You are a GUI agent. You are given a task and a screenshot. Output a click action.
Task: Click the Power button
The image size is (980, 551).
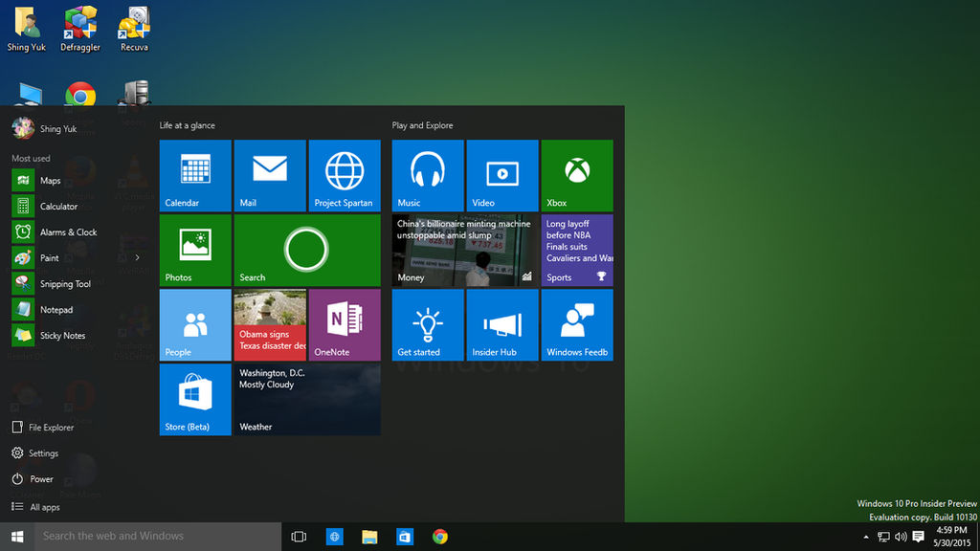(33, 479)
